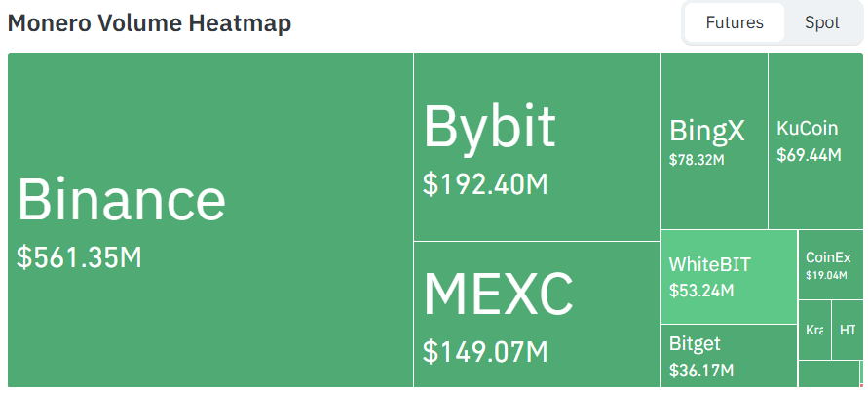
Task: Select the MEXC heatmap tile
Action: (537, 314)
